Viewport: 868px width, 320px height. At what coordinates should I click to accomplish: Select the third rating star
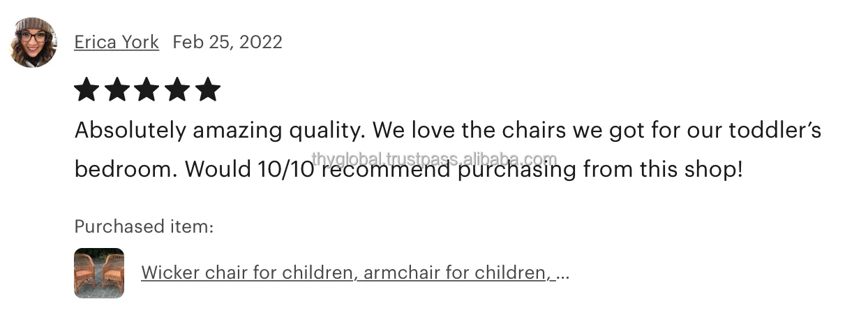click(147, 90)
